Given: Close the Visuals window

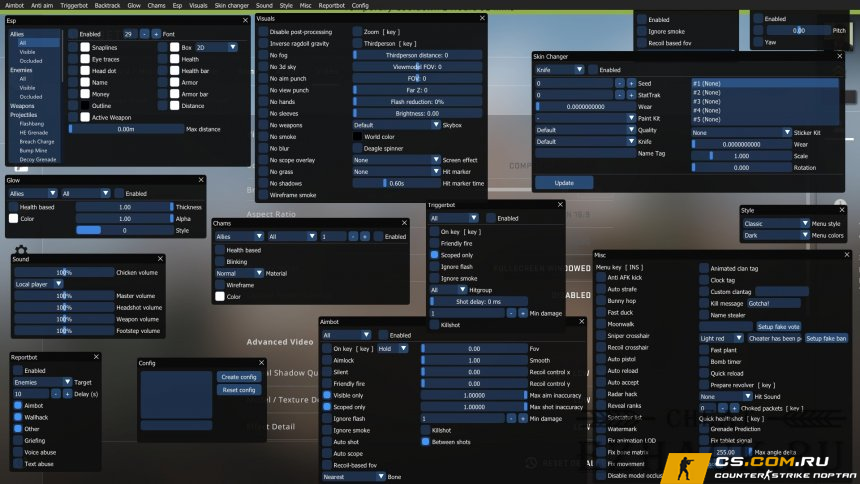Looking at the screenshot, I should 482,18.
